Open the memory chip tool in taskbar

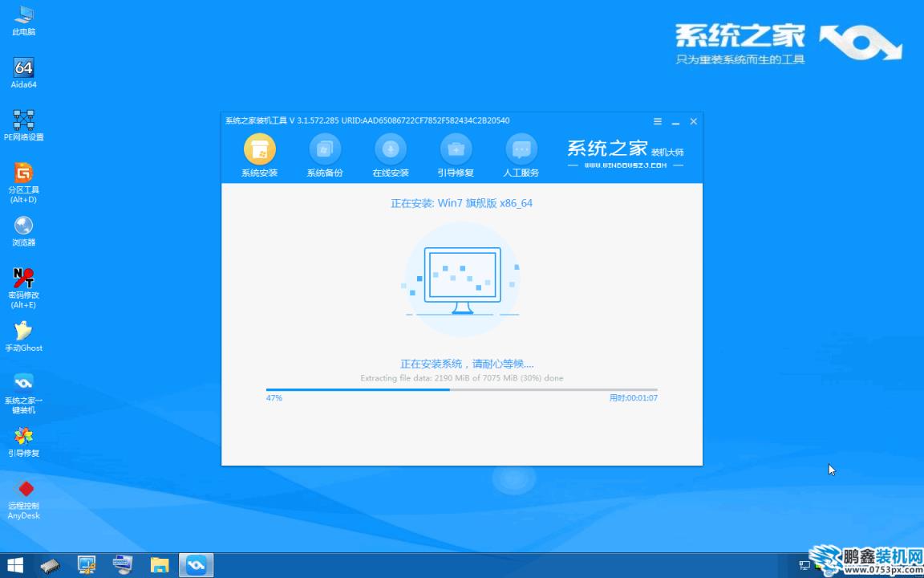pyautogui.click(x=50, y=566)
